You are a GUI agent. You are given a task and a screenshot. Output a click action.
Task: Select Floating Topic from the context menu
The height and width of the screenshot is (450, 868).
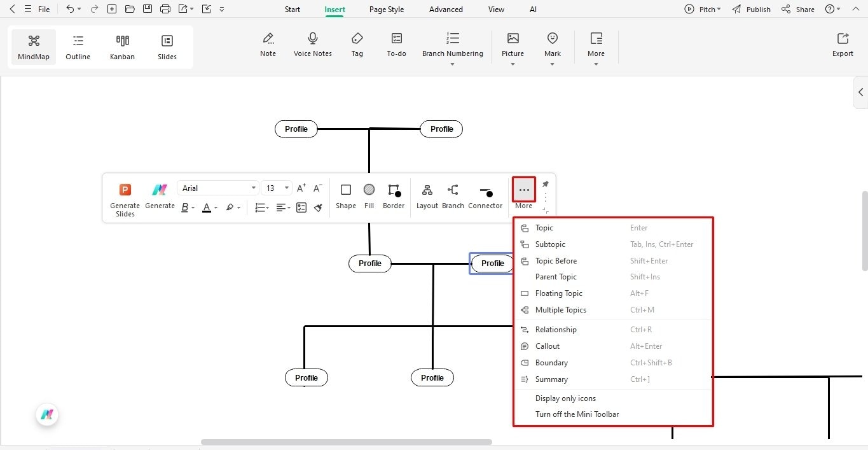558,293
